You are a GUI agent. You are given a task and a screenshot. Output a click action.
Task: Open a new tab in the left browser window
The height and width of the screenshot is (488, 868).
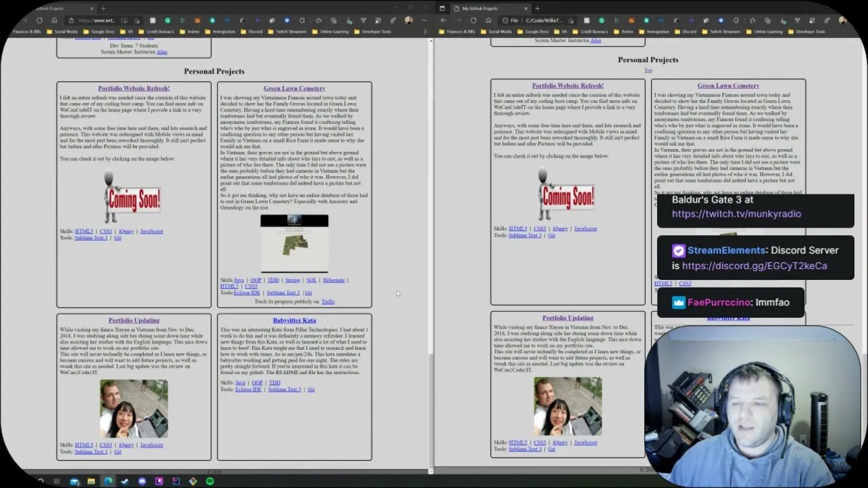tap(103, 8)
